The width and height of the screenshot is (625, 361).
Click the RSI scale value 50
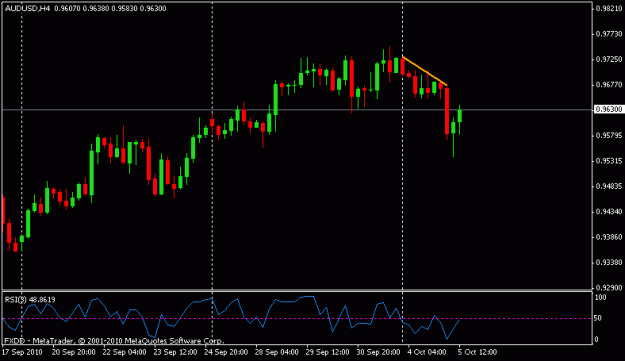tap(598, 318)
